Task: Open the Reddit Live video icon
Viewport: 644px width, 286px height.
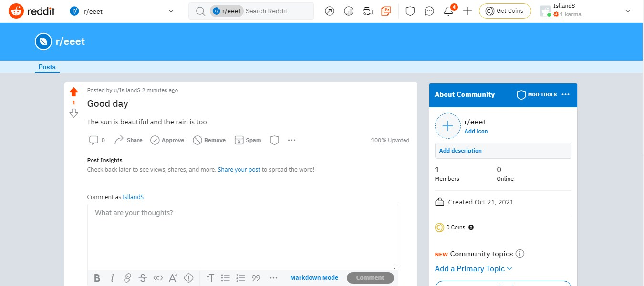Action: [x=367, y=11]
